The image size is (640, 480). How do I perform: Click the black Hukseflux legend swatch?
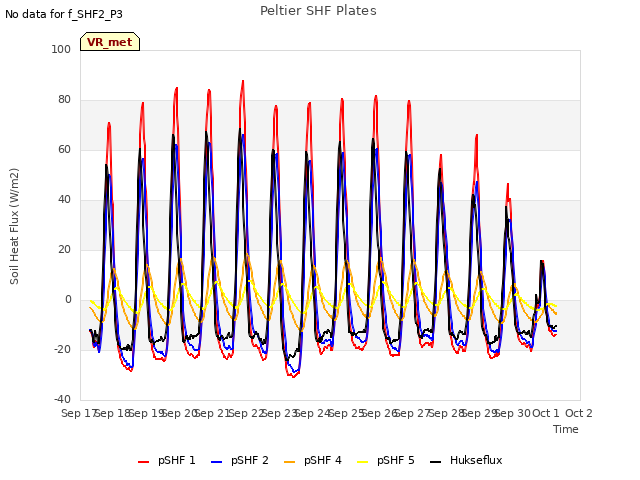pyautogui.click(x=436, y=462)
